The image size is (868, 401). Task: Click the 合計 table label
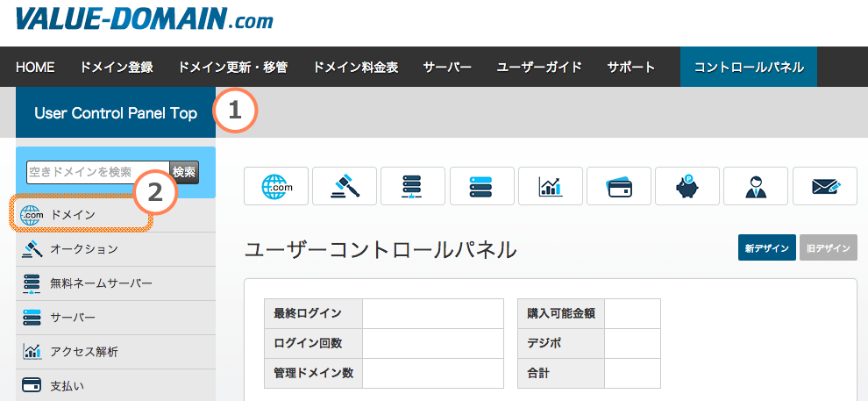[x=561, y=373]
